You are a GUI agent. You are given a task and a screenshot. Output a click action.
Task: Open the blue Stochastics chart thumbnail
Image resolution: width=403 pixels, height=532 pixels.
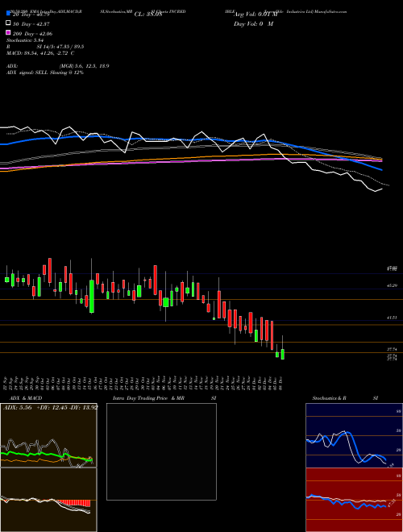(x=354, y=435)
